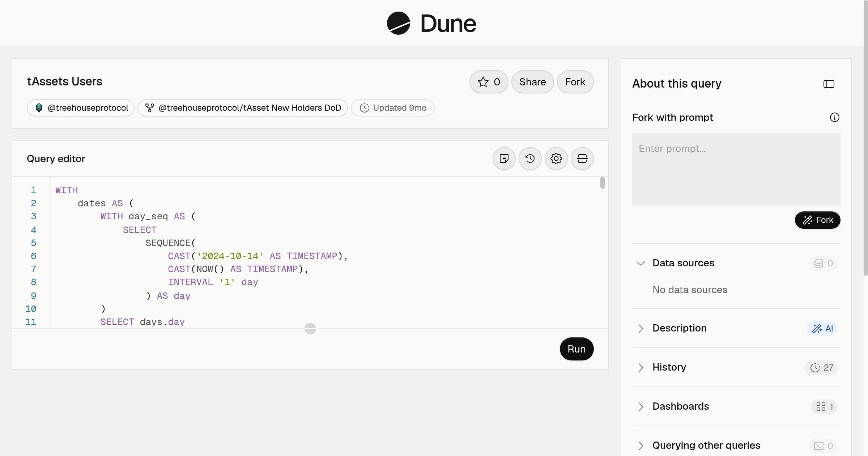Click the No data sources text
The width and height of the screenshot is (868, 456).
point(690,290)
